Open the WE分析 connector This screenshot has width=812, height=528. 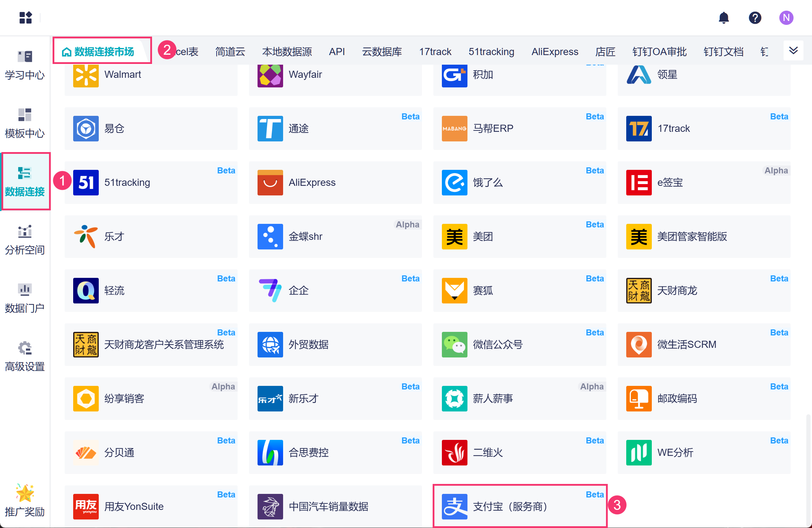(x=704, y=453)
